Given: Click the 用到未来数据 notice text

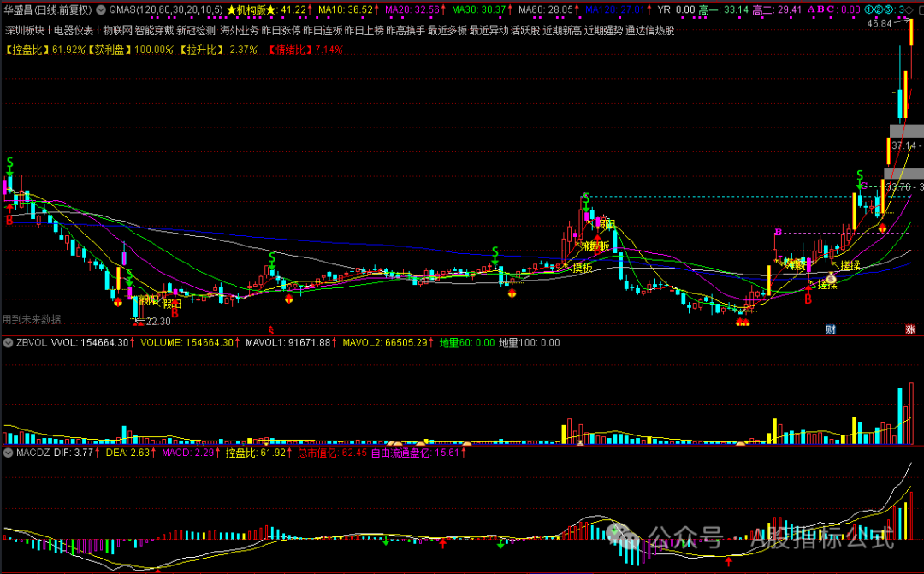Looking at the screenshot, I should pyautogui.click(x=32, y=319).
